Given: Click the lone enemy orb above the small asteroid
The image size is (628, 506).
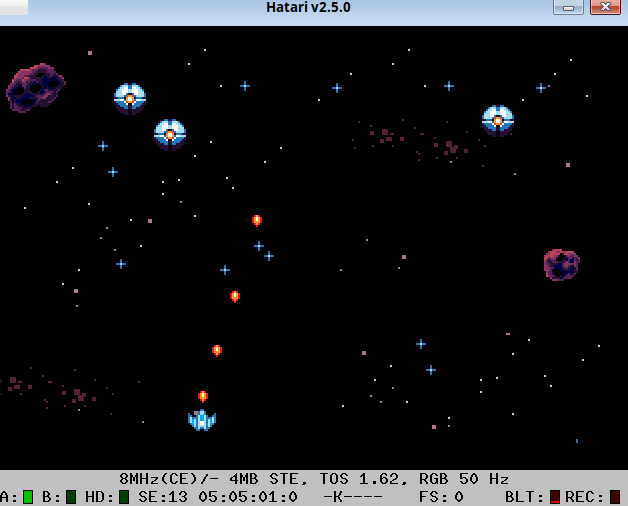Looking at the screenshot, I should (498, 121).
